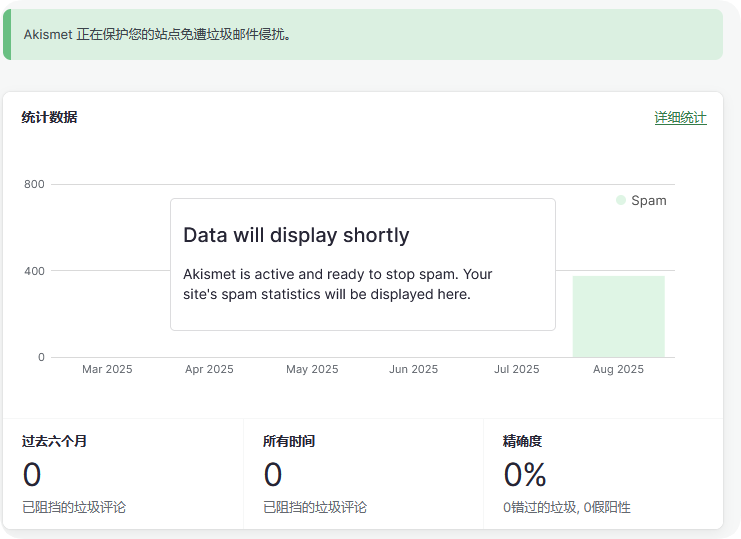The height and width of the screenshot is (539, 741).
Task: Open the 详细统计 link
Action: 680,118
